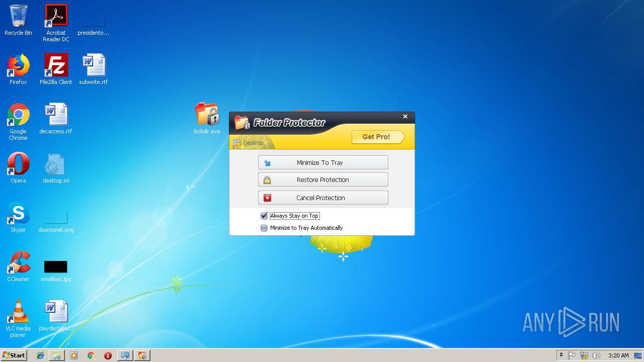Select Google Chrome desktop shortcut
Screen dimensions: 644x362
coord(18,122)
